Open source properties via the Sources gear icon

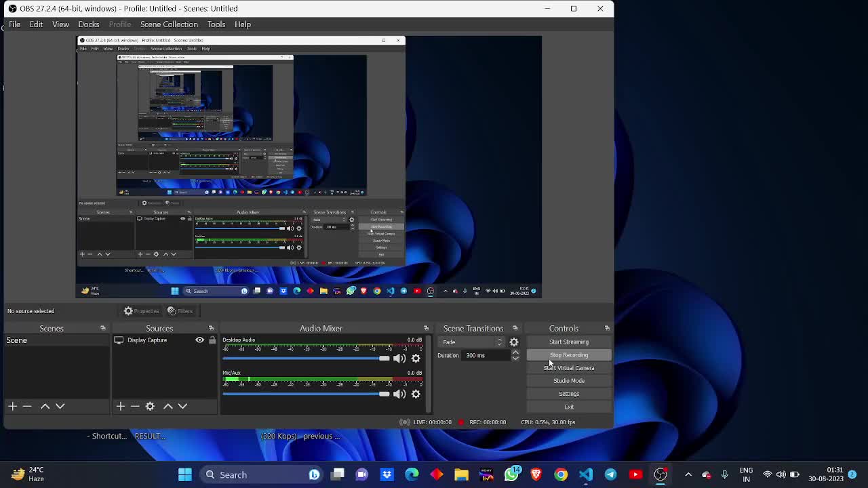point(150,406)
